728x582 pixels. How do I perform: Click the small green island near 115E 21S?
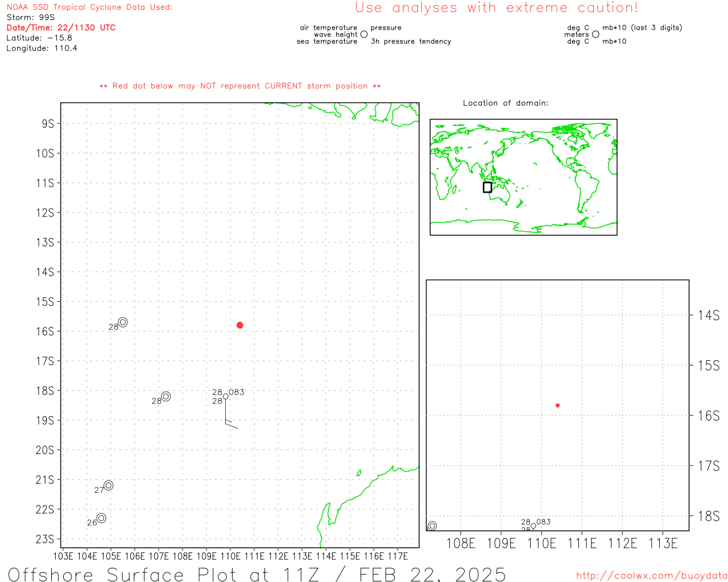tap(359, 473)
